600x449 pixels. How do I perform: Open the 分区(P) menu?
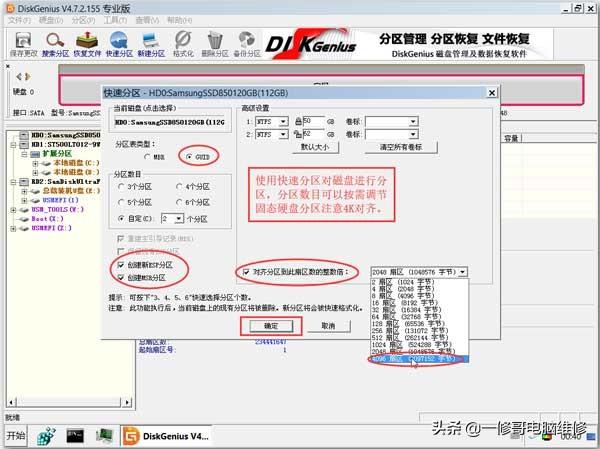click(x=83, y=20)
